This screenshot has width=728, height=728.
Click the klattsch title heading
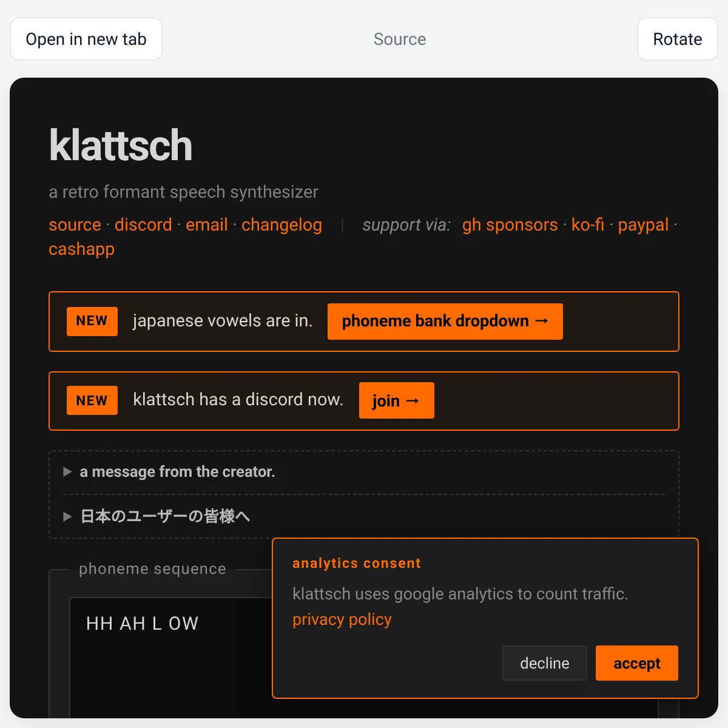point(121,146)
